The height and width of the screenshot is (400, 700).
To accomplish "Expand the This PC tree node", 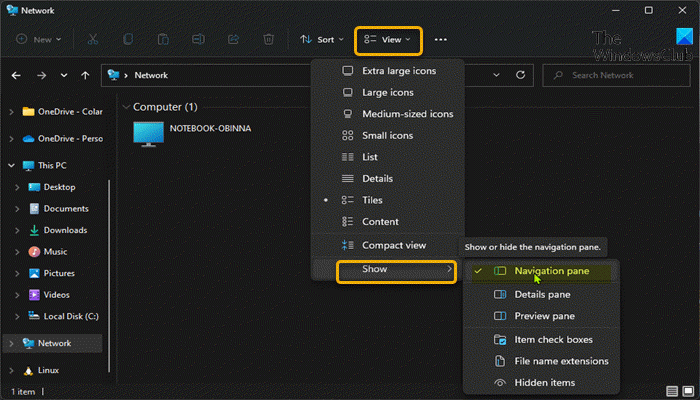I will [x=11, y=165].
